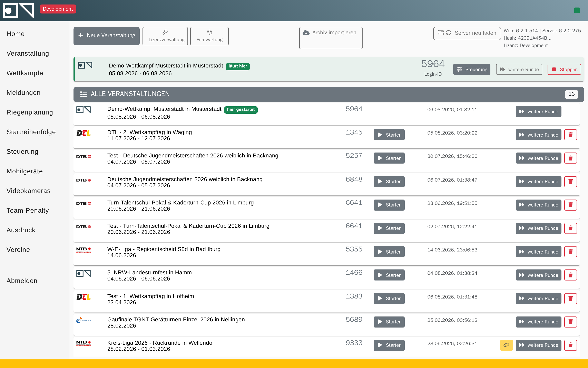Click the hier gestartet badge
Image resolution: width=588 pixels, height=368 pixels.
(x=241, y=110)
